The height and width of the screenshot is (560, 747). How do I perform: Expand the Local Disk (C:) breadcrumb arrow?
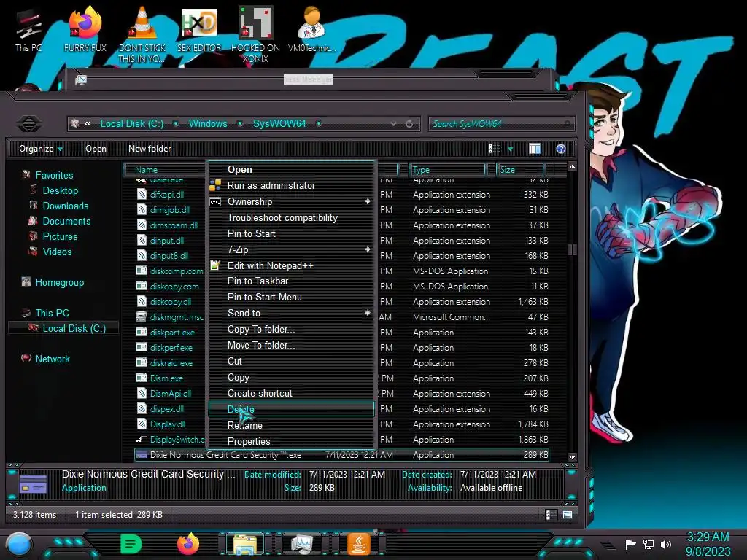pos(176,124)
